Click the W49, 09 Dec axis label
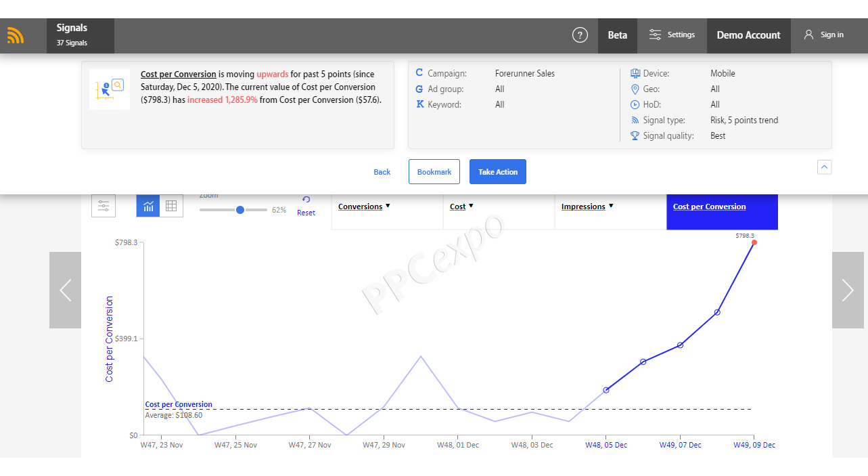The width and height of the screenshot is (868, 476). pyautogui.click(x=754, y=445)
